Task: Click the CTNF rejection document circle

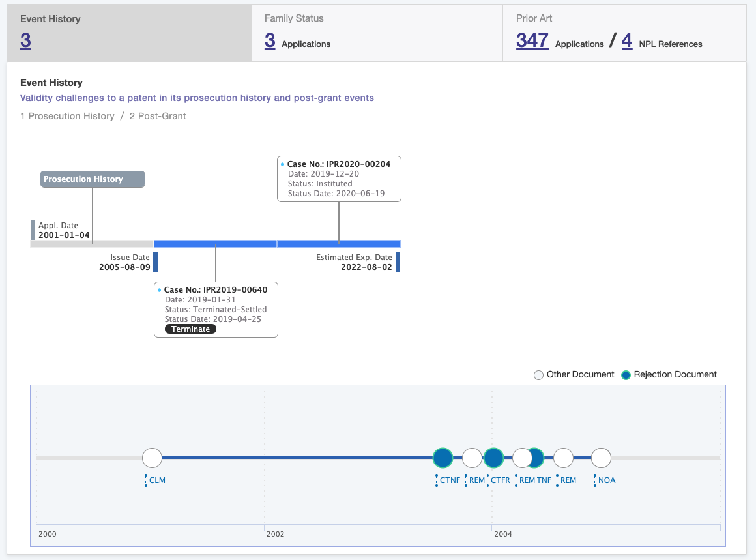Action: coord(443,458)
